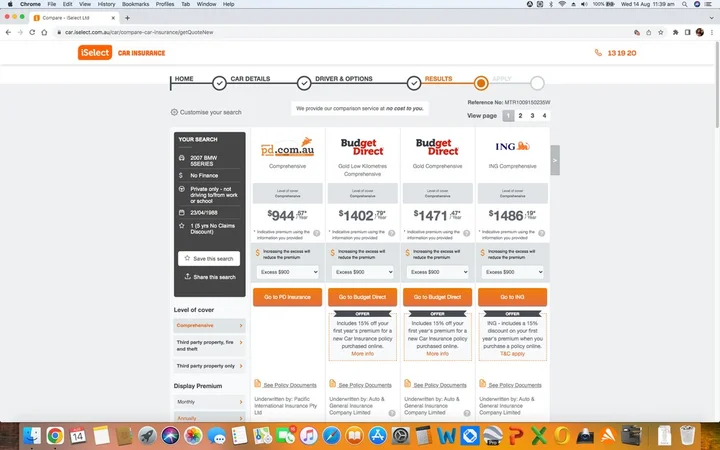
Task: Click info icon under PD $944 premium
Action: (x=316, y=233)
